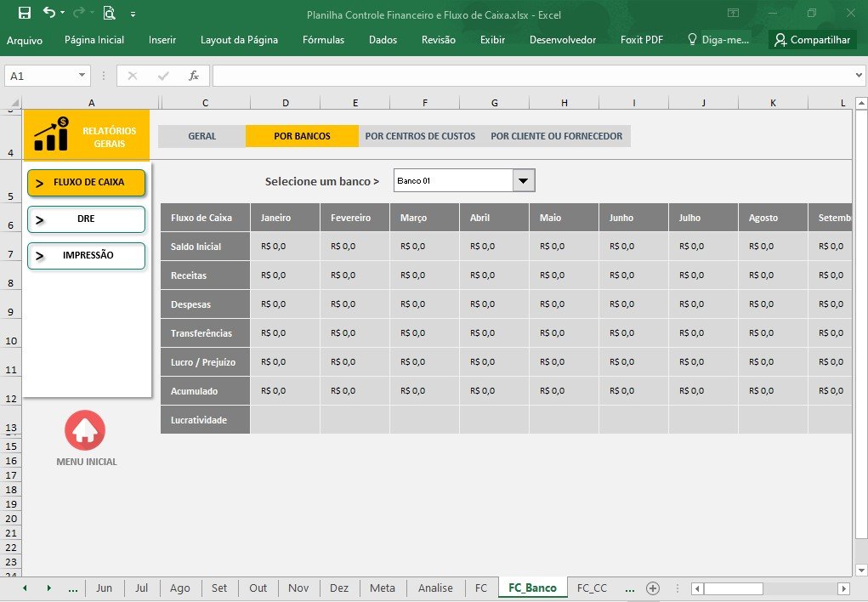
Task: Click the cancel formula X icon
Action: [133, 76]
